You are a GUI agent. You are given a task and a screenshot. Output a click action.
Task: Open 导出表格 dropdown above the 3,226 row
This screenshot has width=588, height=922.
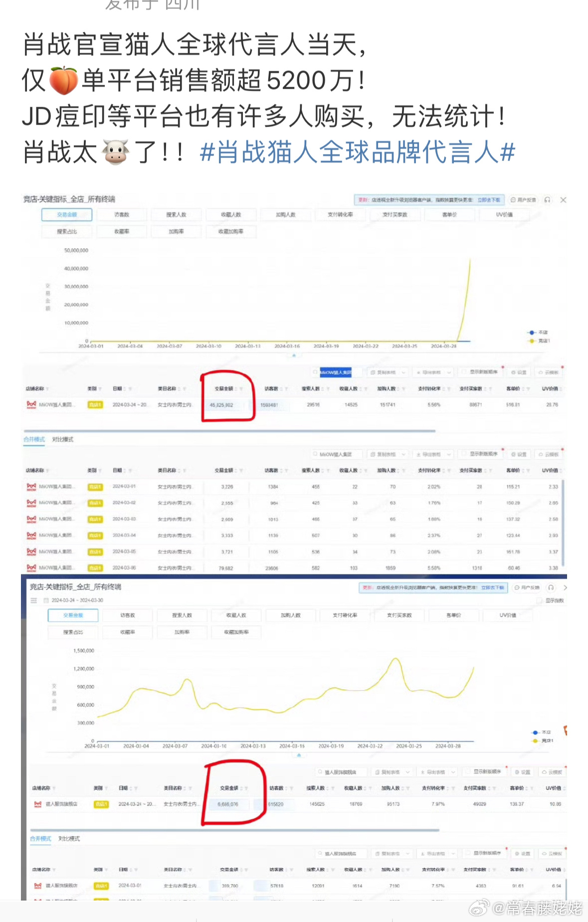(433, 454)
